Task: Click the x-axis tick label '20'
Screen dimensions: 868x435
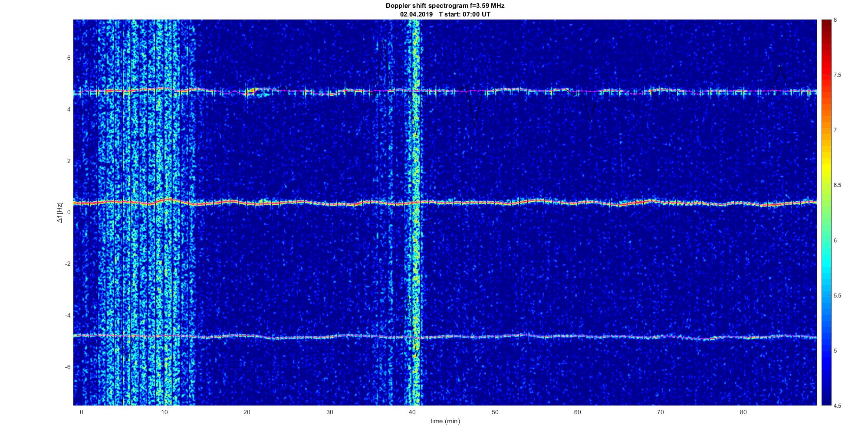Action: coord(247,412)
